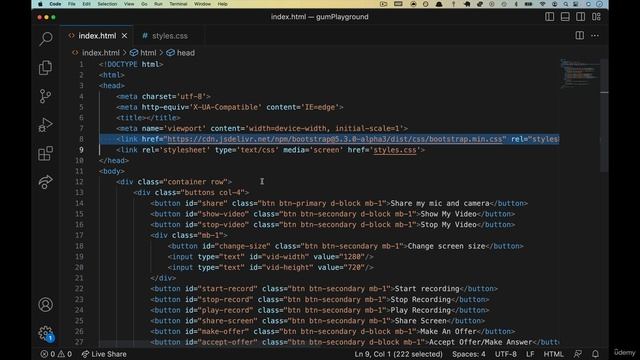Split the editor to the right
The width and height of the screenshot is (640, 360).
579,36
